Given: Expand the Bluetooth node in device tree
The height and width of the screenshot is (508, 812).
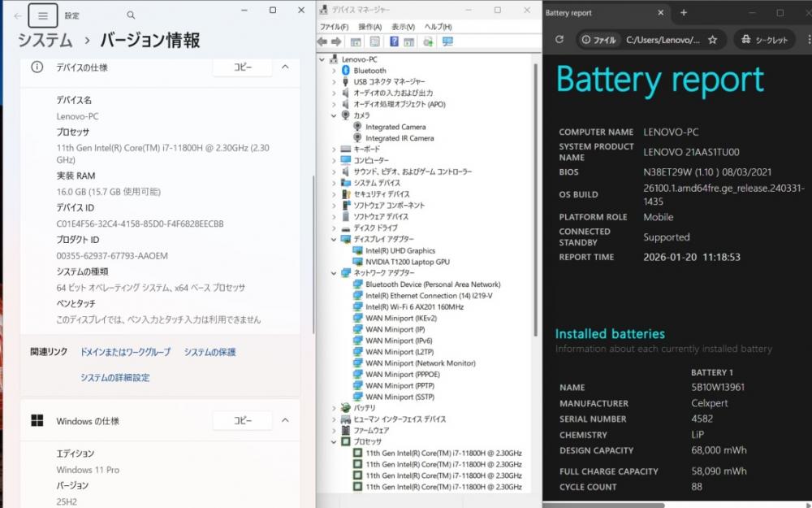Looking at the screenshot, I should pos(334,71).
